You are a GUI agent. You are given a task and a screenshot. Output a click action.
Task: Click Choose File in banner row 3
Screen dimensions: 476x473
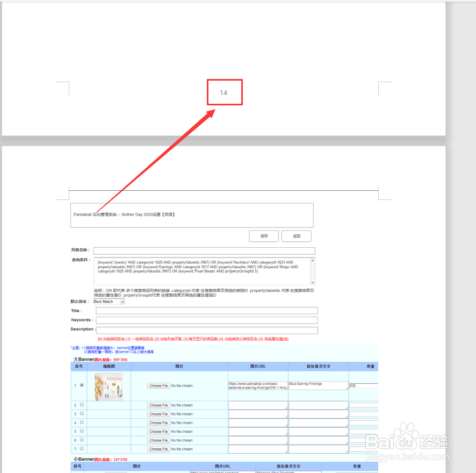pyautogui.click(x=158, y=414)
